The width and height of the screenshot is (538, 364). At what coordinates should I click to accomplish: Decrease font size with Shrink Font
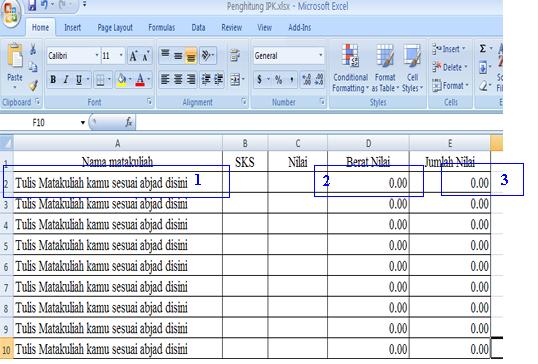146,56
